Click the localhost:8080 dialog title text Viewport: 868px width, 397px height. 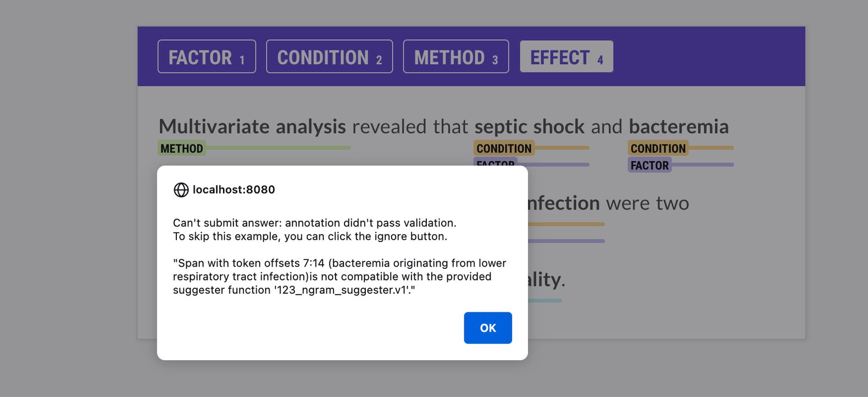point(233,190)
